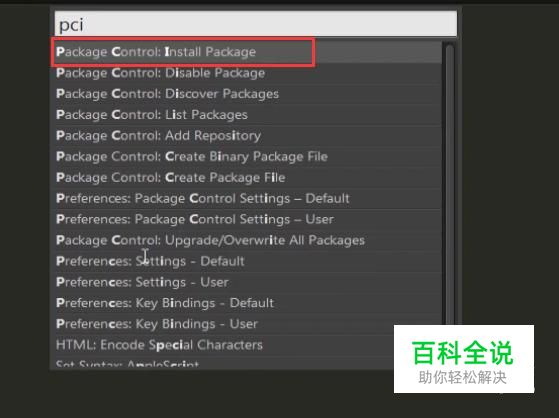Open Preferences: Key Bindings - Default
The height and width of the screenshot is (418, 559).
[248, 303]
